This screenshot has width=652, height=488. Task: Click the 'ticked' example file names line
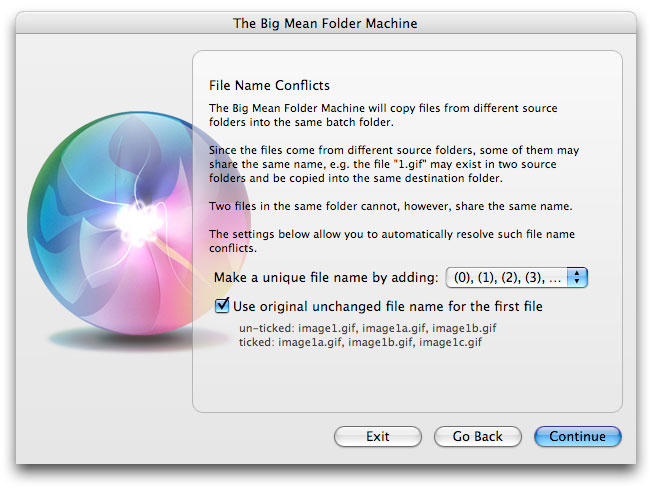360,342
